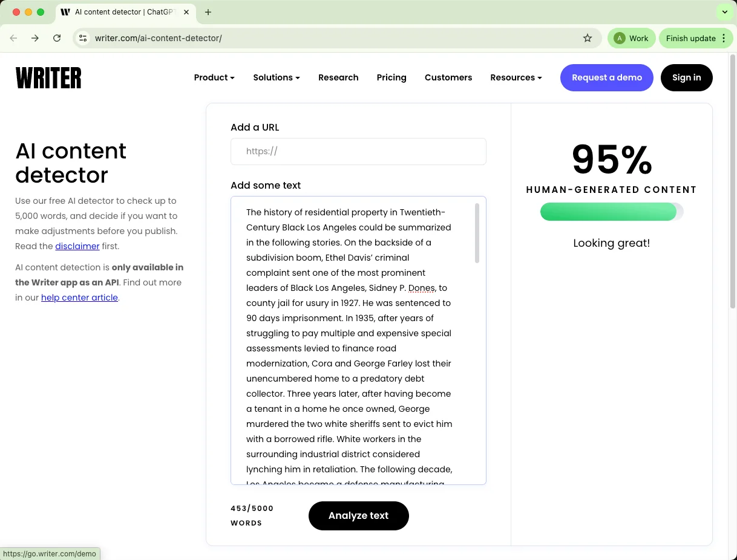Open the disclaimer link

77,246
